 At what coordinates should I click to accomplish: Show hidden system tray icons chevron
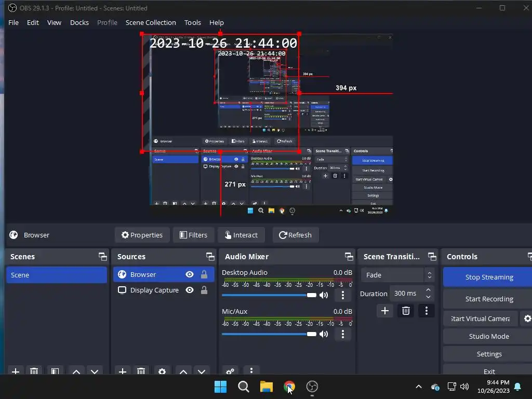point(419,387)
